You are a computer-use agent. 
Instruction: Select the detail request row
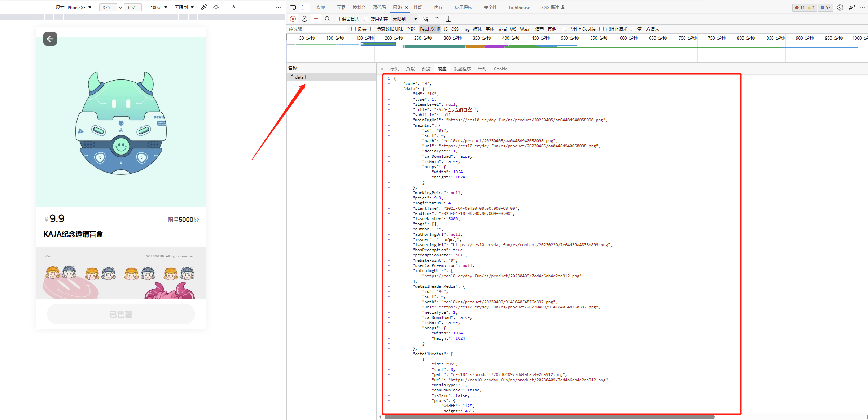tap(331, 77)
